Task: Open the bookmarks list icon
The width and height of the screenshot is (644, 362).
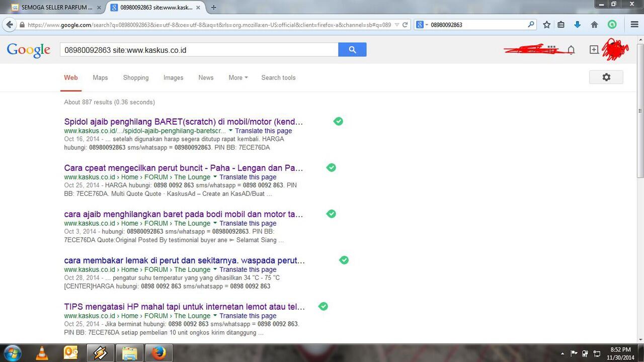Action: pyautogui.click(x=561, y=25)
